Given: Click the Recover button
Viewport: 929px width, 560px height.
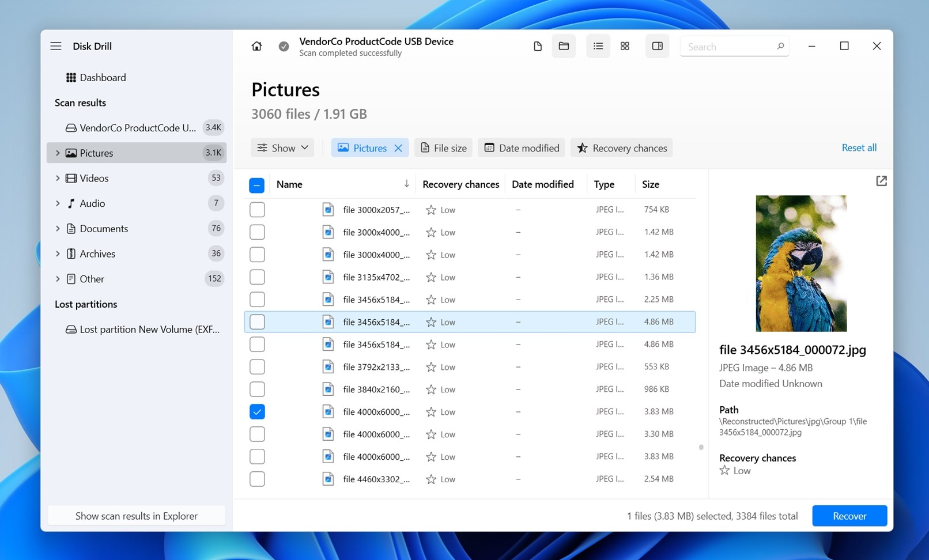Looking at the screenshot, I should point(849,516).
